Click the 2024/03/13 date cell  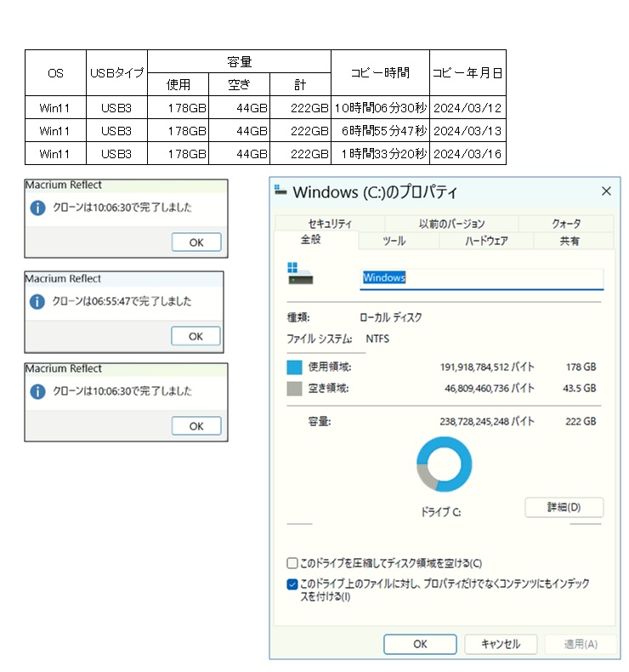pos(467,130)
